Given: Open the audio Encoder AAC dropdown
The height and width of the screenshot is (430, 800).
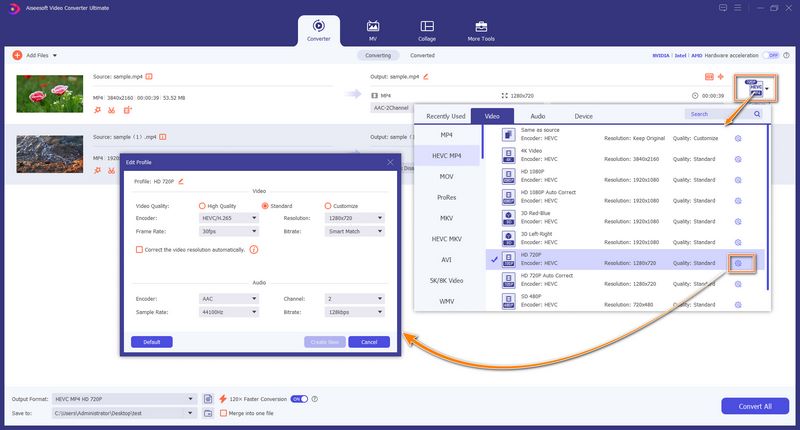Looking at the screenshot, I should point(228,299).
